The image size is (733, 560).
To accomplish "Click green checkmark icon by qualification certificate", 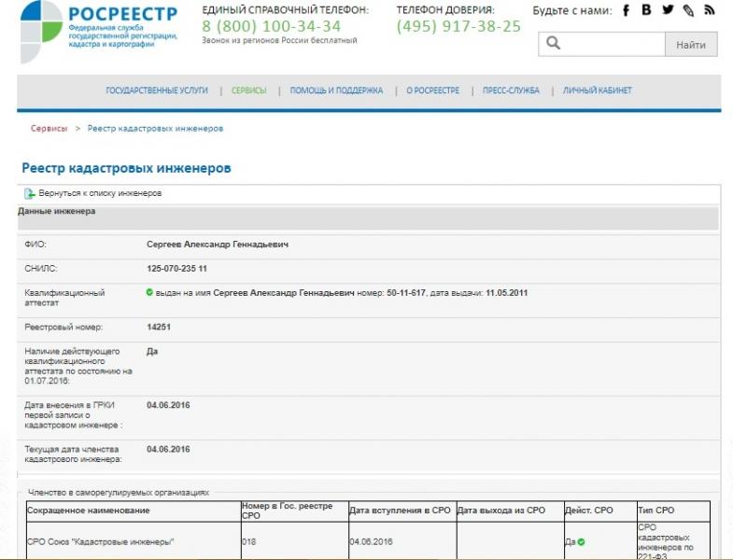I will [x=149, y=292].
